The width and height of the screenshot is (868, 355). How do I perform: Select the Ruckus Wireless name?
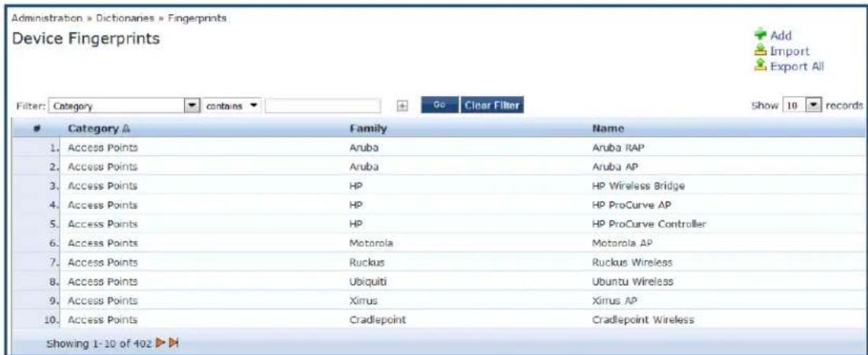pos(632,263)
